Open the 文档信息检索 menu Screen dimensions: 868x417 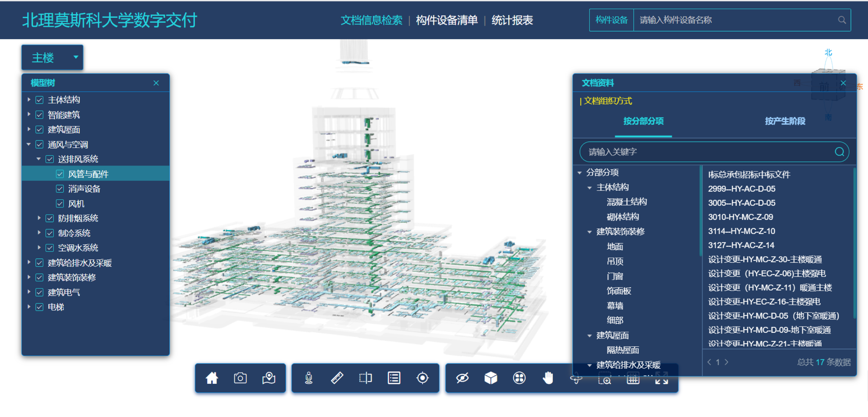coord(371,20)
